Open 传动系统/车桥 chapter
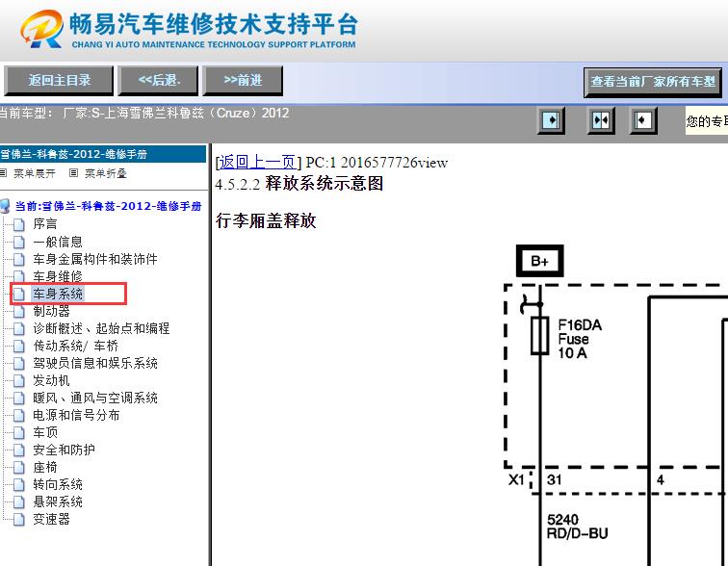The image size is (728, 566). (x=76, y=346)
